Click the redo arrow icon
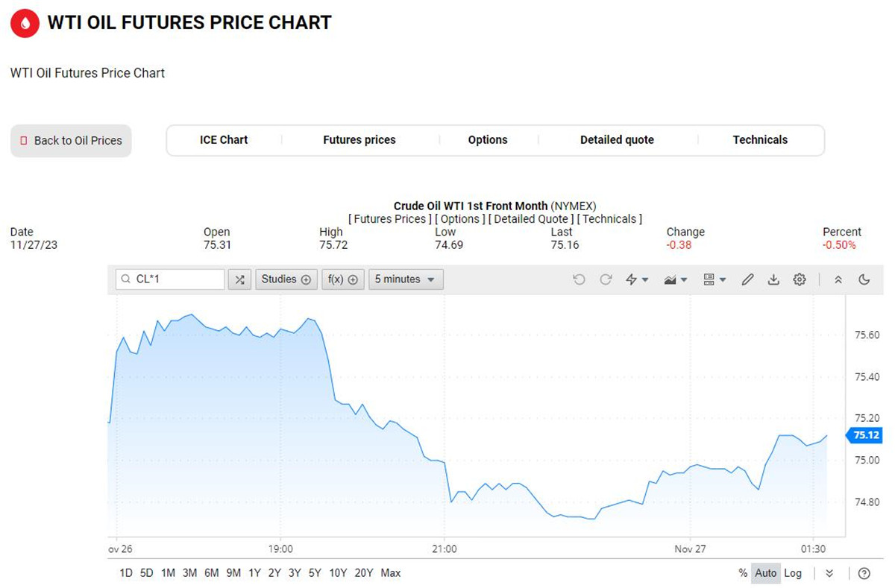Image resolution: width=895 pixels, height=588 pixels. [606, 279]
